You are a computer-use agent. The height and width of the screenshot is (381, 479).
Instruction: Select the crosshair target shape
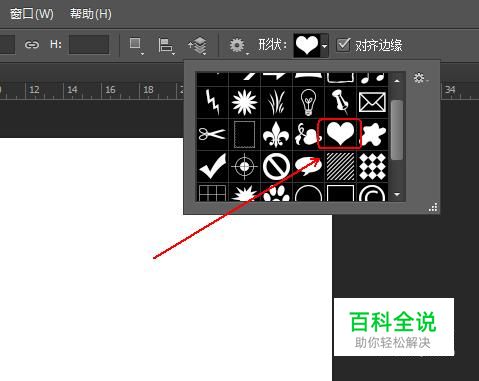point(244,166)
